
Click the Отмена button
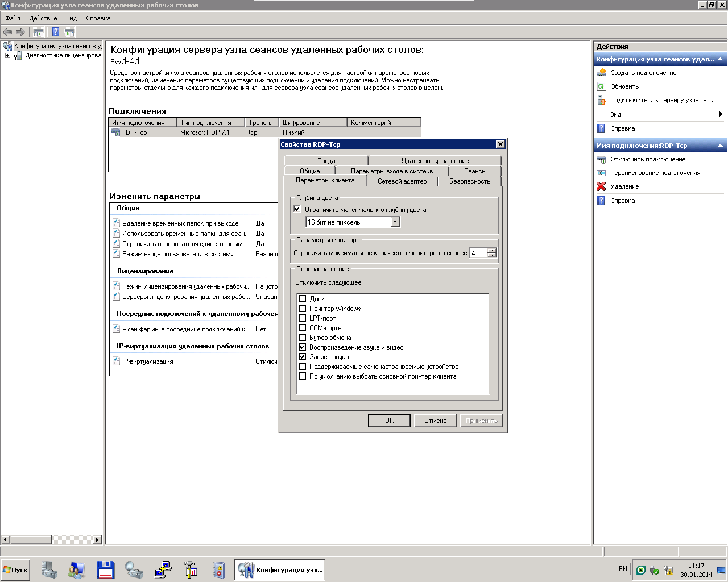pyautogui.click(x=435, y=421)
